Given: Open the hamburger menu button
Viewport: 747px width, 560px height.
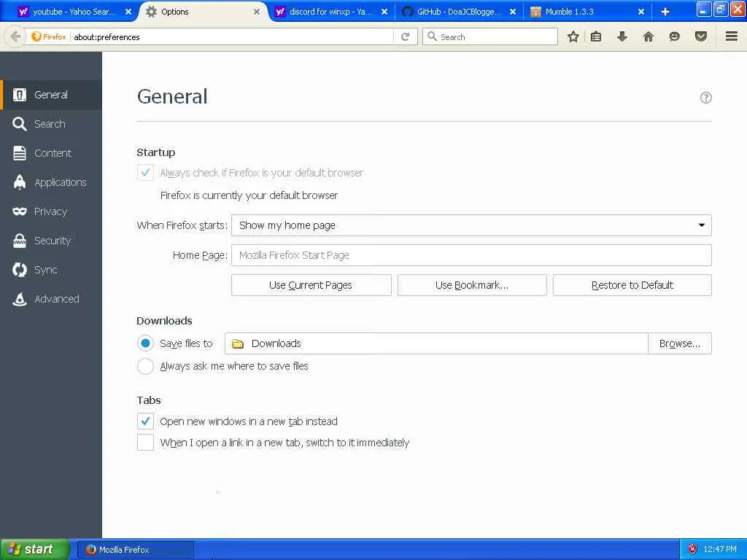Looking at the screenshot, I should tap(732, 36).
